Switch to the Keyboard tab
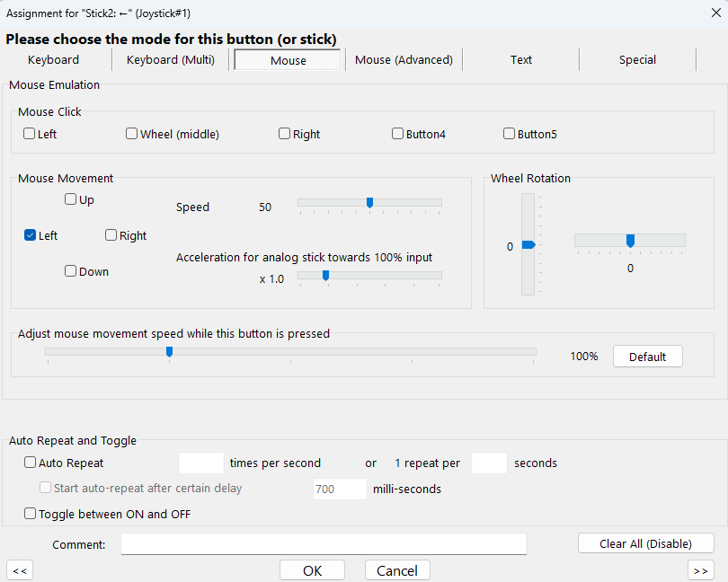 [x=54, y=60]
